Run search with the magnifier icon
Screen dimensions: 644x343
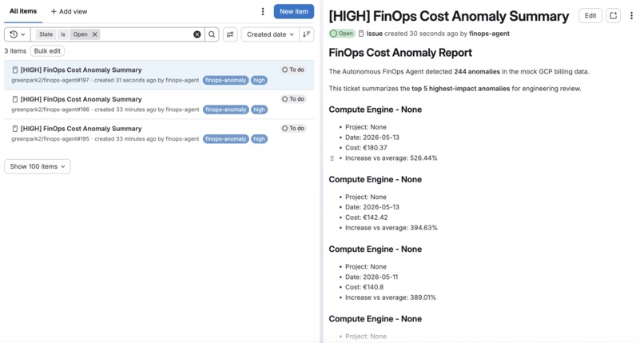point(212,34)
